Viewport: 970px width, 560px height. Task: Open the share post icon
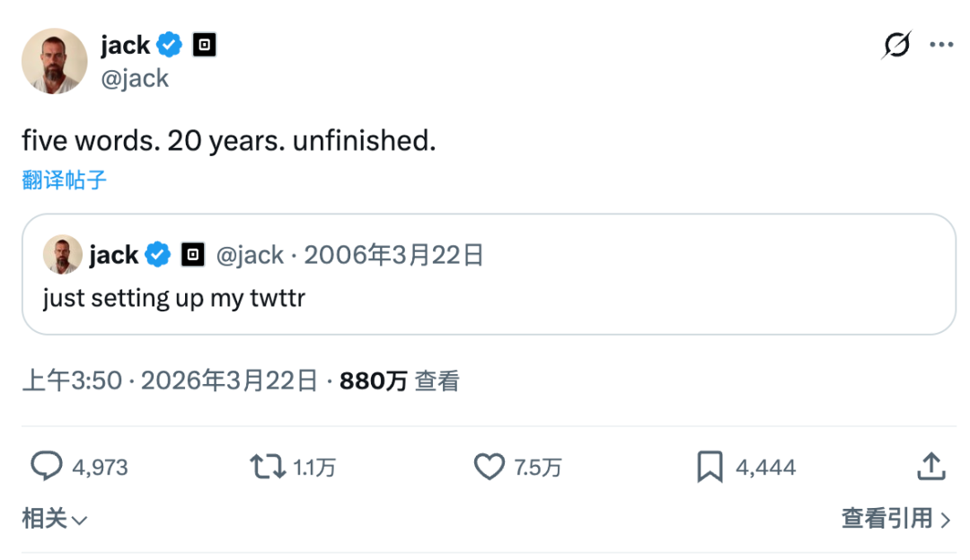click(x=930, y=467)
